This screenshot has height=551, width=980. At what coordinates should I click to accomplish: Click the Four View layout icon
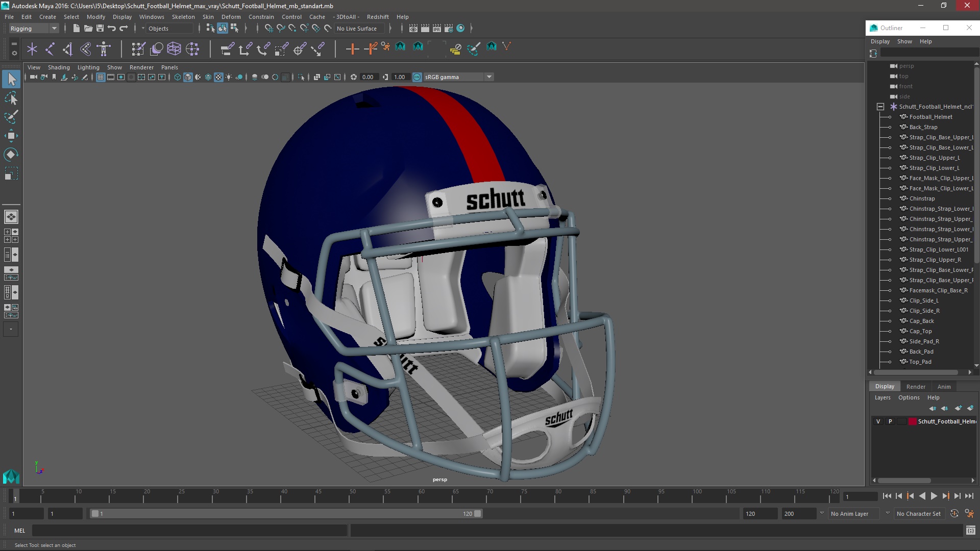point(11,236)
